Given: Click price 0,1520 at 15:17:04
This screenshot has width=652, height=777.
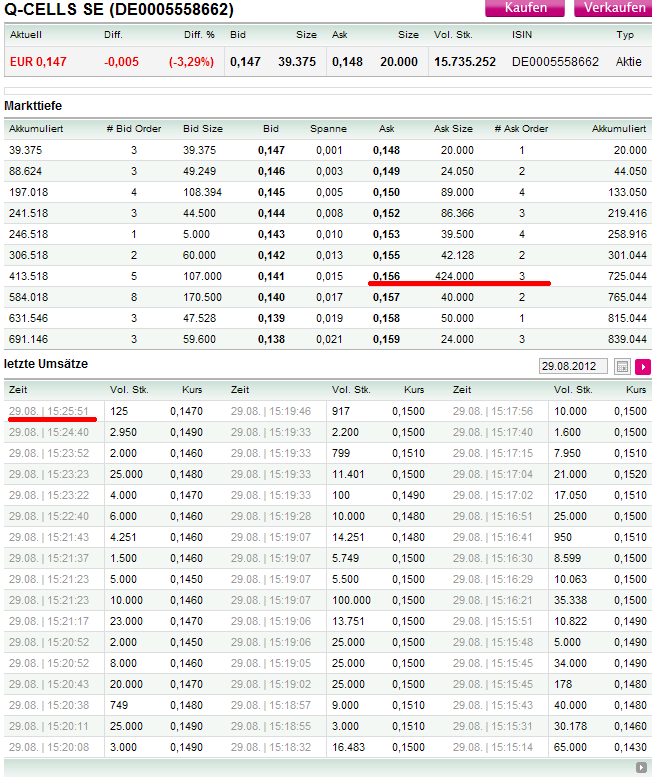Looking at the screenshot, I should [x=630, y=474].
